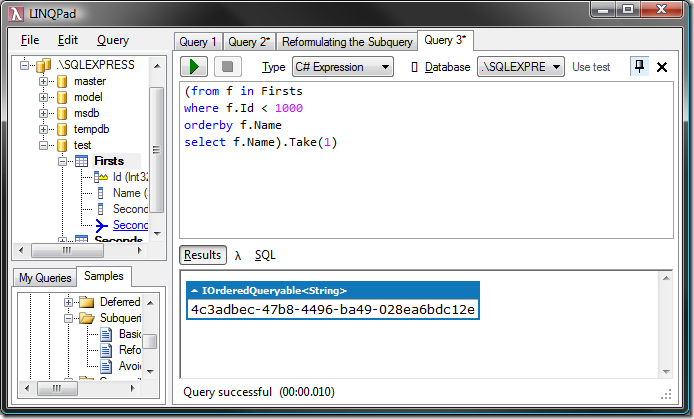The width and height of the screenshot is (694, 419).
Task: Click the schema tree horizontal scrollbar thumb
Action: (67, 250)
